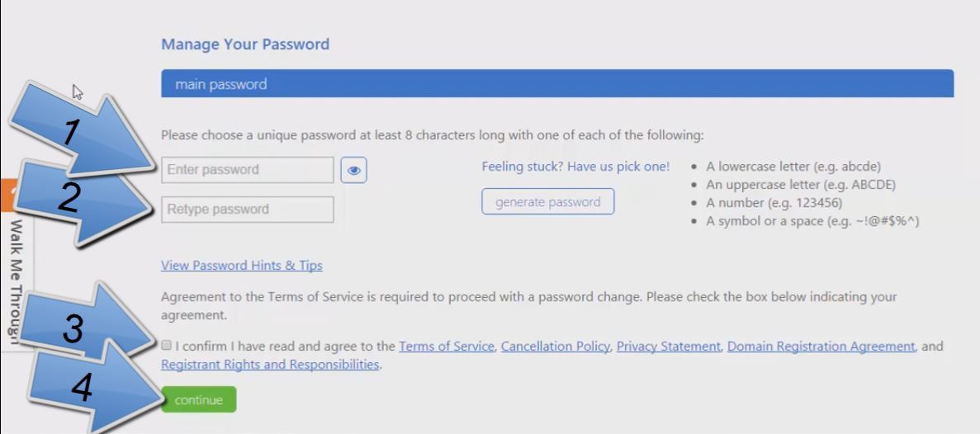This screenshot has height=434, width=980.
Task: Check the Terms of Service agreement checkbox
Action: (x=166, y=346)
